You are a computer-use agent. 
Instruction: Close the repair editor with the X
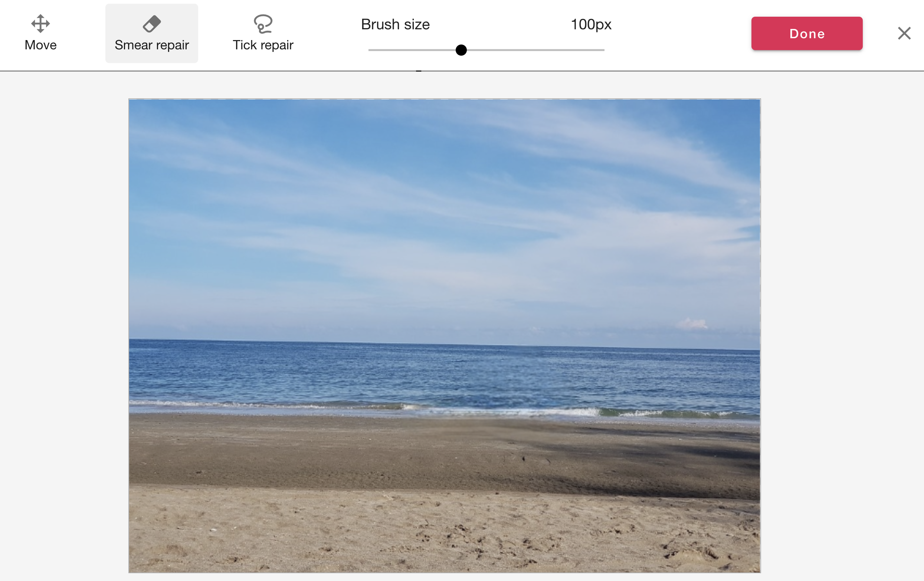904,33
